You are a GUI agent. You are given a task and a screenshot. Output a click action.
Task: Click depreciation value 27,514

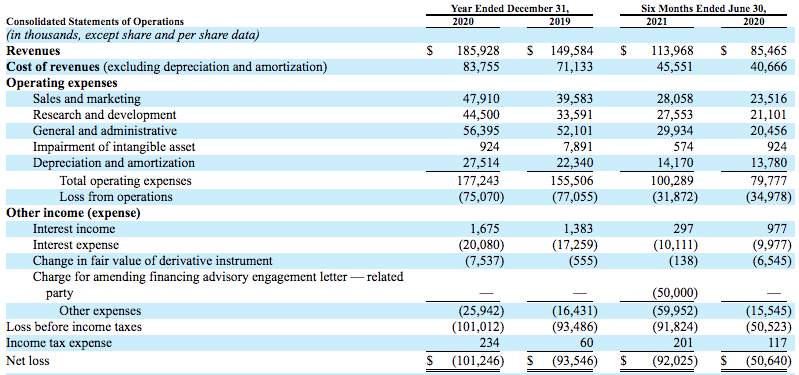pos(481,163)
